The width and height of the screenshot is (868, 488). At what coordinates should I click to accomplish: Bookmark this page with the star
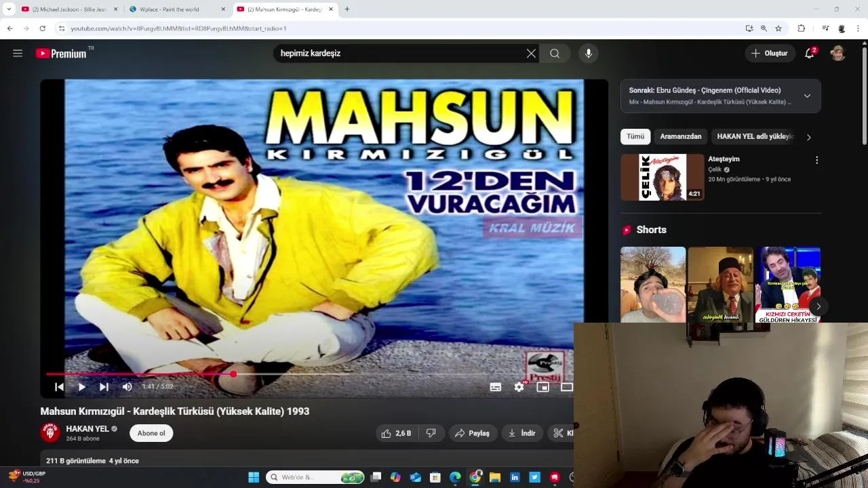click(x=778, y=28)
